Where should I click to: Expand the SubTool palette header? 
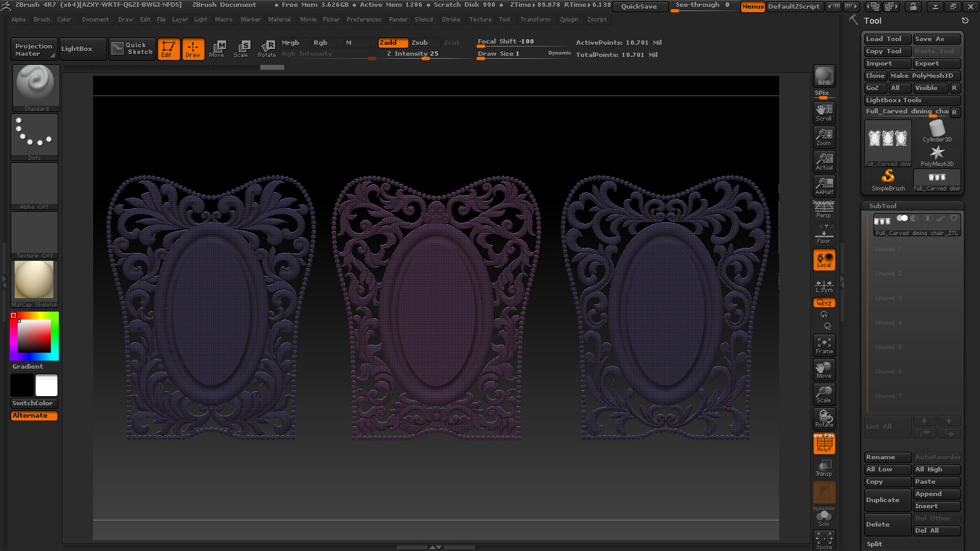pyautogui.click(x=882, y=206)
